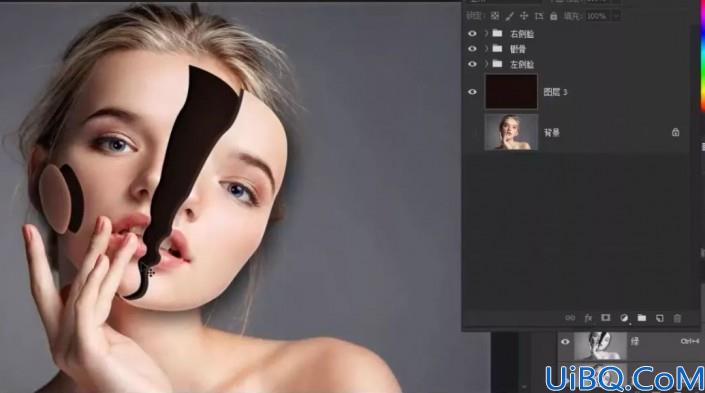
Task: Select the 背景 layer thumbnail
Action: [511, 132]
